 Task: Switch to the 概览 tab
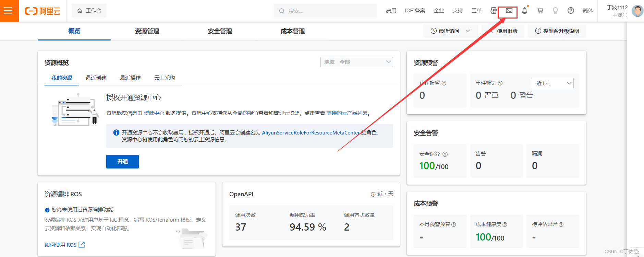point(74,31)
